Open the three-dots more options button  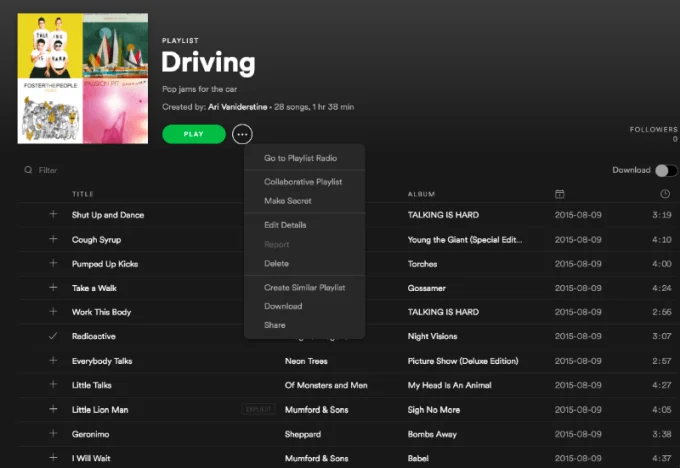point(242,134)
